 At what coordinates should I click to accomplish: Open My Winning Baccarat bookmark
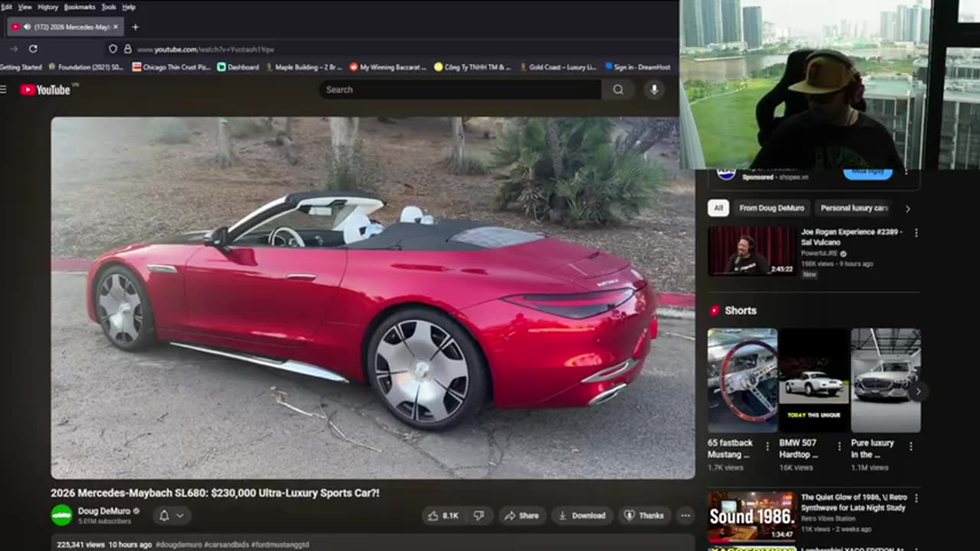(x=388, y=67)
